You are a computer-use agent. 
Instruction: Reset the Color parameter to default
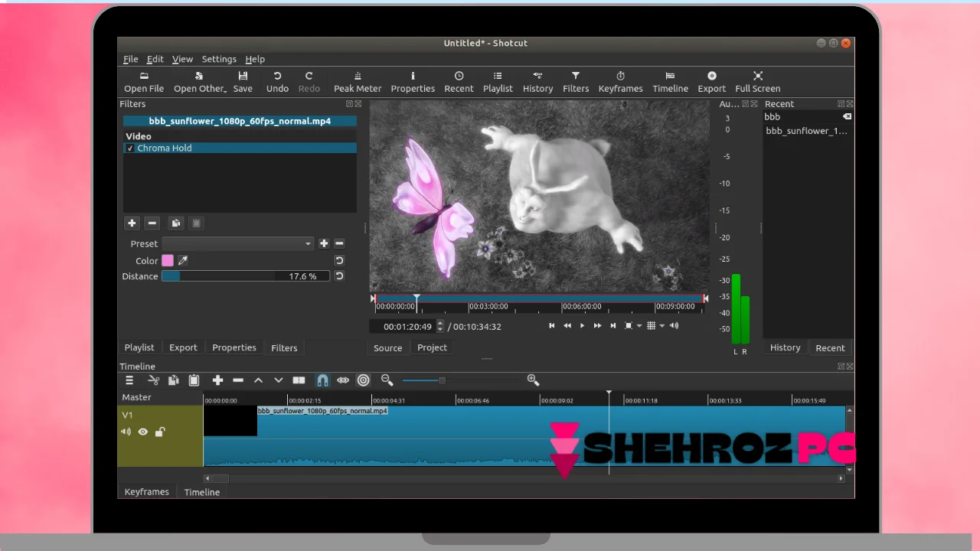tap(339, 261)
